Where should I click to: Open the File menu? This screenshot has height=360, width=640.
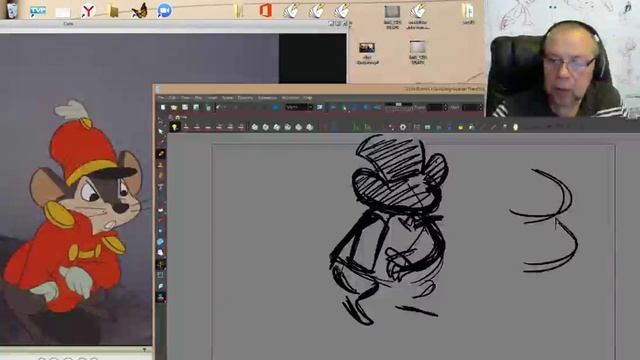pos(161,98)
